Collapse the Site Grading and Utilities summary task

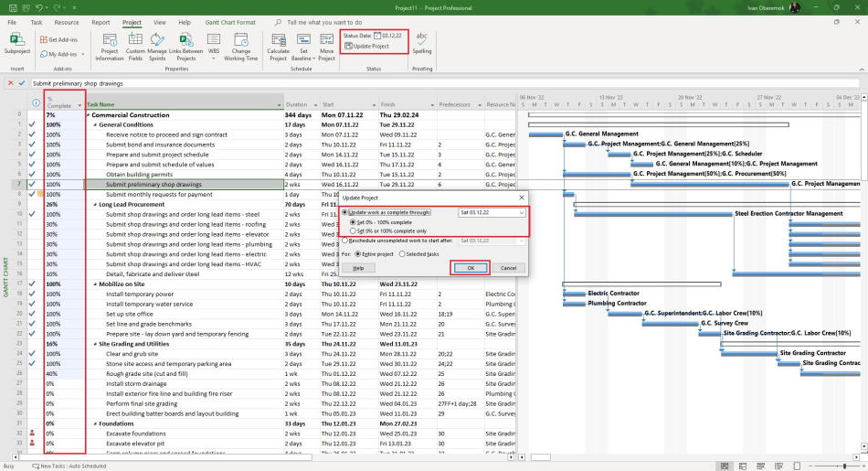pyautogui.click(x=95, y=344)
